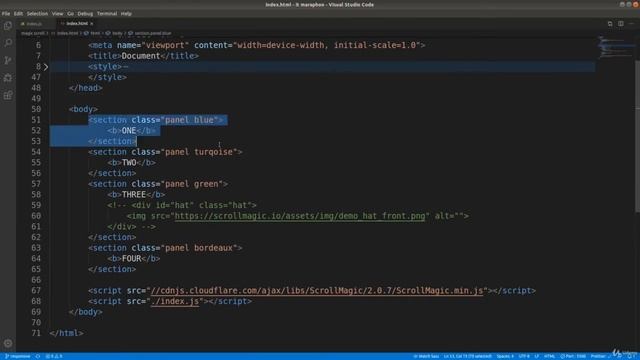Click the Ln/Col cursor position in status bar

point(468,356)
